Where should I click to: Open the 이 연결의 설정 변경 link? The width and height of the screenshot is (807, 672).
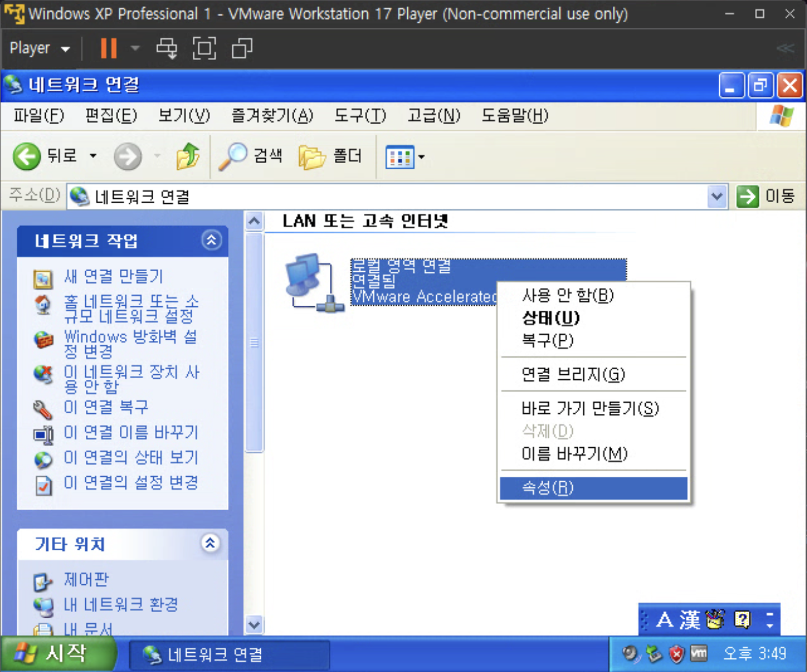131,482
